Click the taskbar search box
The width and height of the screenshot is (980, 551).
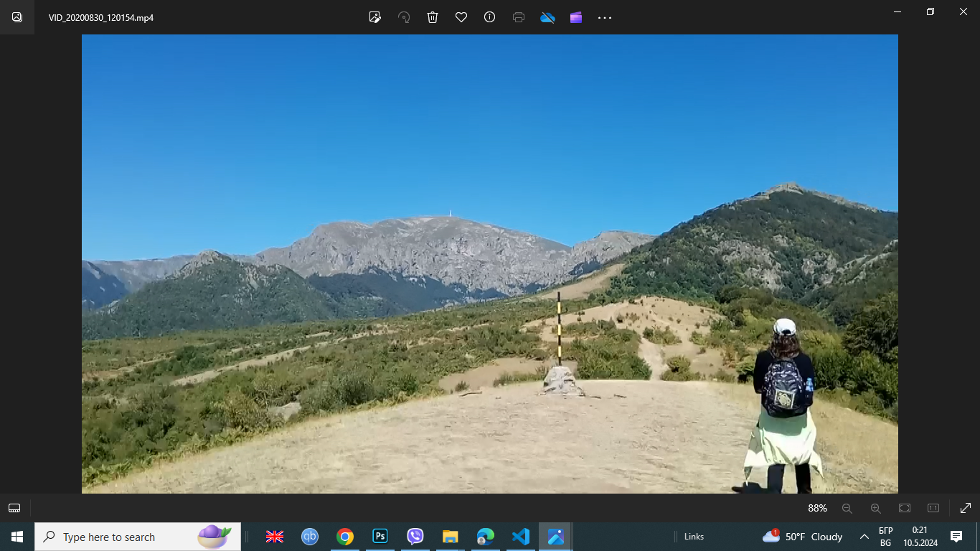click(x=138, y=537)
